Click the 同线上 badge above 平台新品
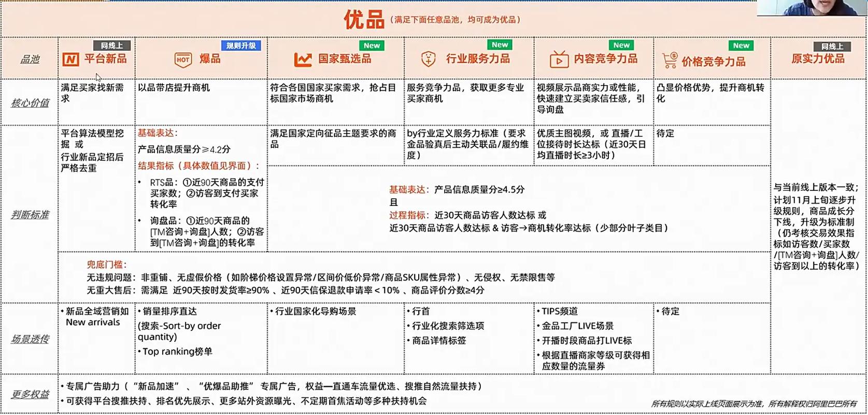The height and width of the screenshot is (415, 868). (112, 46)
